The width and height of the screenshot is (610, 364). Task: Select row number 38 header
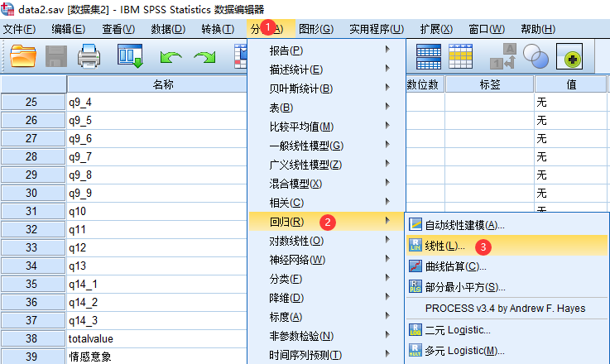(x=32, y=338)
